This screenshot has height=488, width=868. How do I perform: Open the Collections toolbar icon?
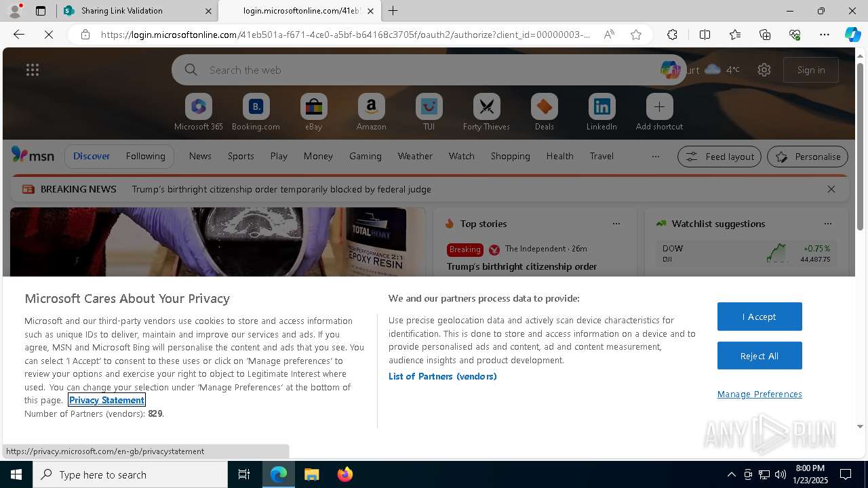[765, 35]
